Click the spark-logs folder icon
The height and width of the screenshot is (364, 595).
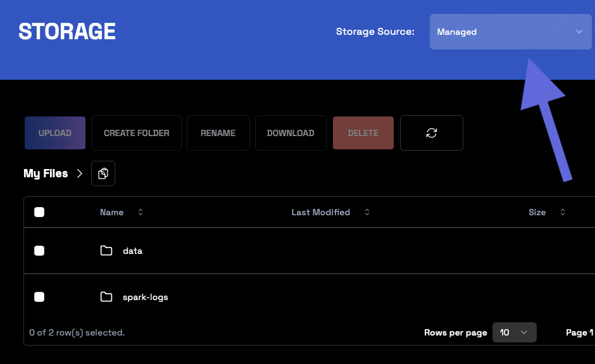(x=106, y=297)
